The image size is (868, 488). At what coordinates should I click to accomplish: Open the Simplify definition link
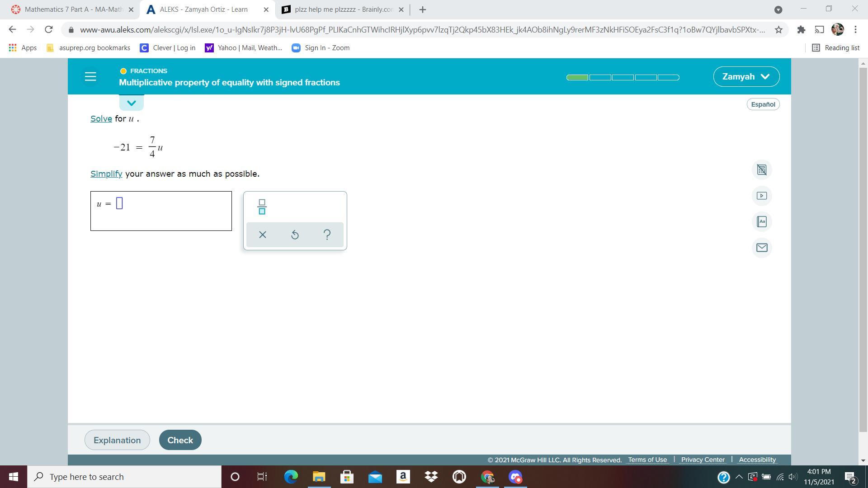[106, 174]
